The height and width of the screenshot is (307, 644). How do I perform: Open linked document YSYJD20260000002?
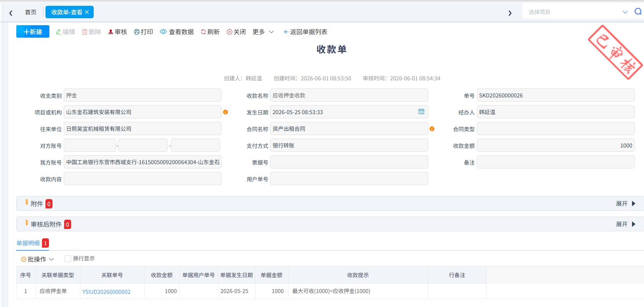tap(106, 291)
